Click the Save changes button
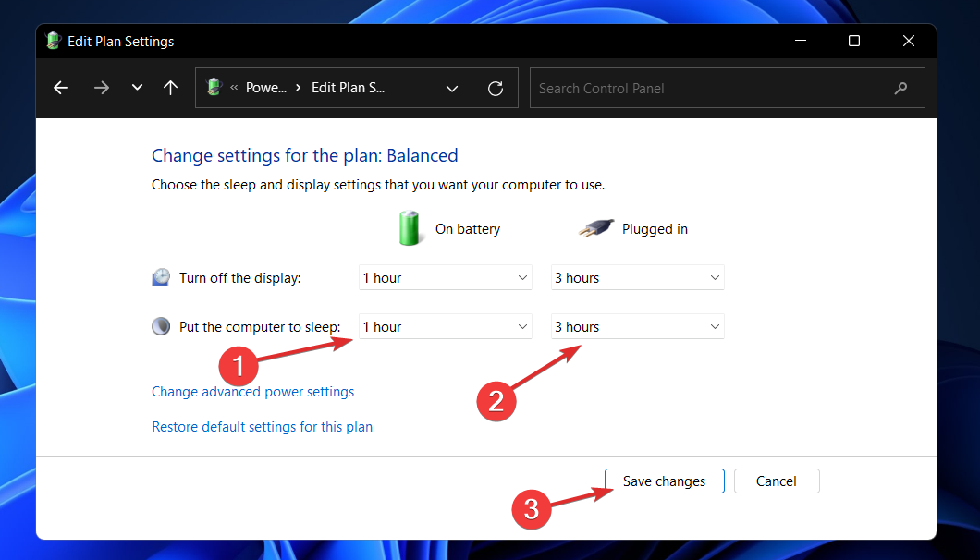 click(664, 481)
